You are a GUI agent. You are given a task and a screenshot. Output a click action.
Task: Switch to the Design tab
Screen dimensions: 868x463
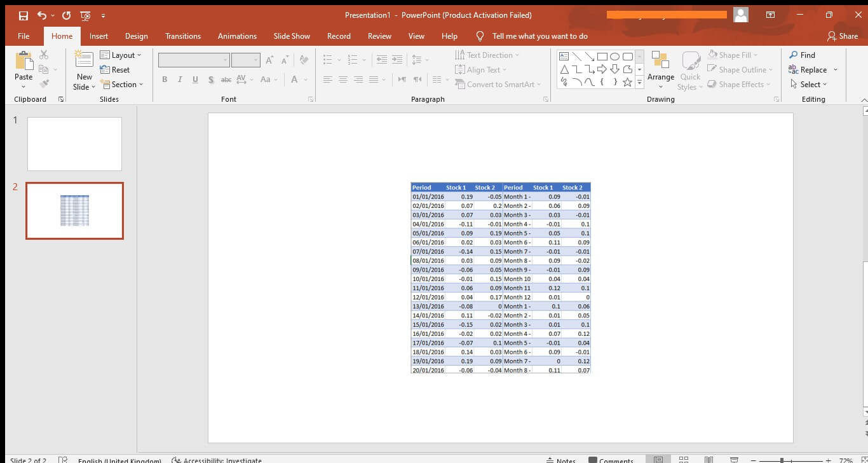136,36
